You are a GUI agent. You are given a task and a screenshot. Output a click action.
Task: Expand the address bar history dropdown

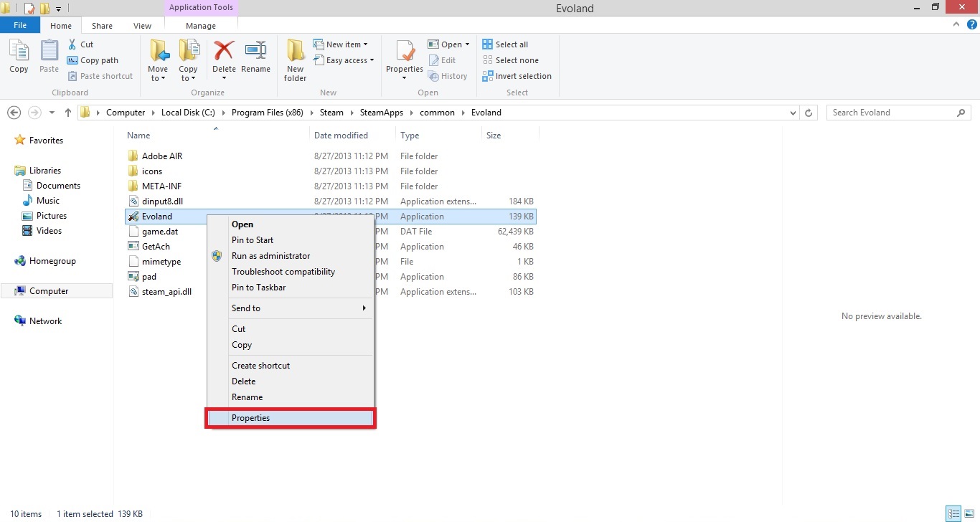(x=793, y=113)
